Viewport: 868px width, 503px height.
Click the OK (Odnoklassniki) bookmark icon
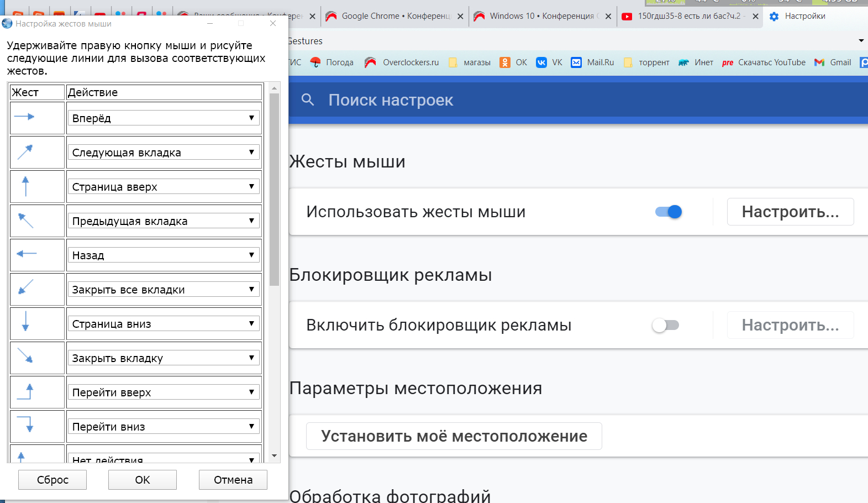pos(505,62)
